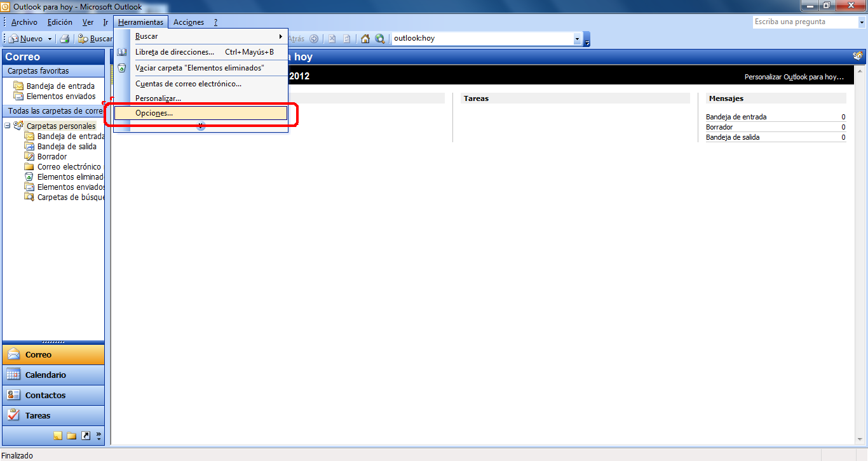
Task: Click the Buscar find icon in toolbar
Action: pos(83,39)
